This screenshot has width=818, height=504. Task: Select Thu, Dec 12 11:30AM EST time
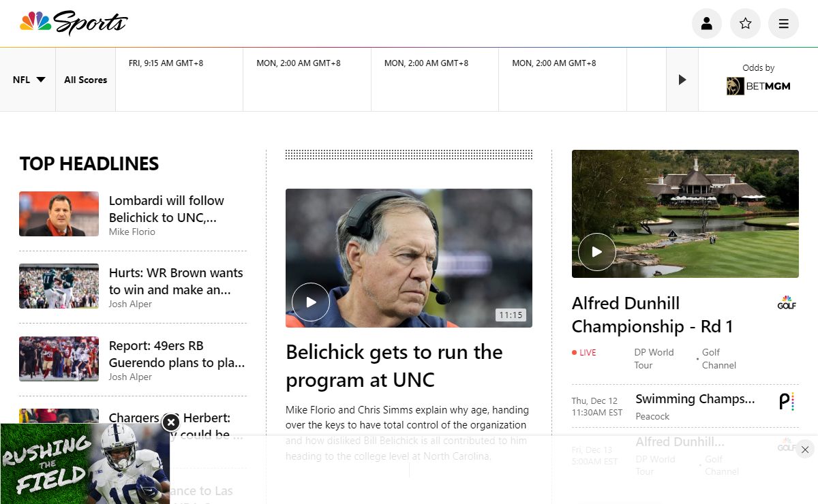[597, 407]
